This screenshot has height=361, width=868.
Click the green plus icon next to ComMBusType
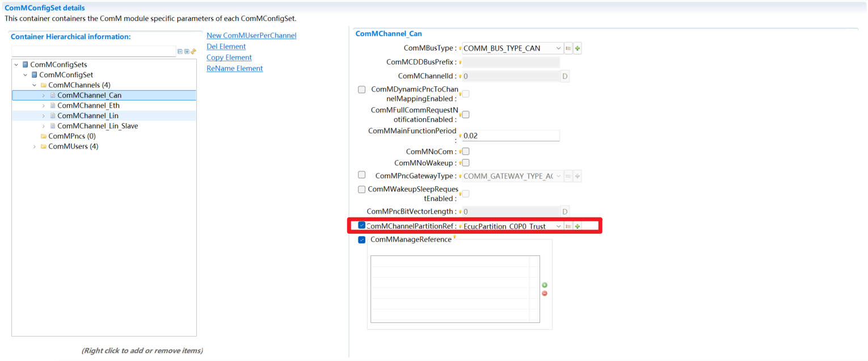click(x=578, y=48)
